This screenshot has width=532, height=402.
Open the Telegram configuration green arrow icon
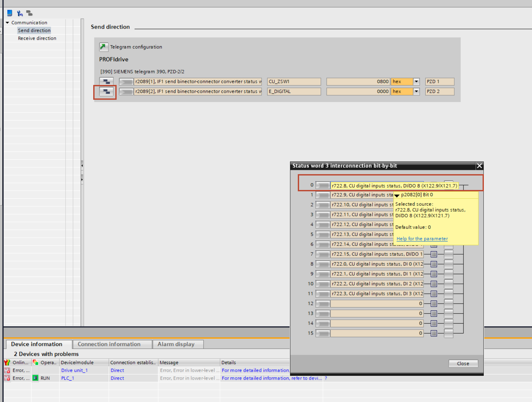click(104, 47)
